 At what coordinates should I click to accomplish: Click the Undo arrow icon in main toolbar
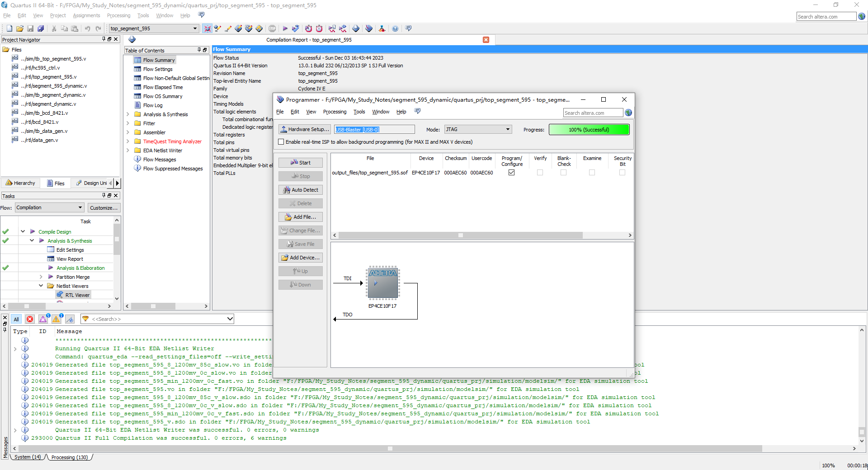coord(87,28)
